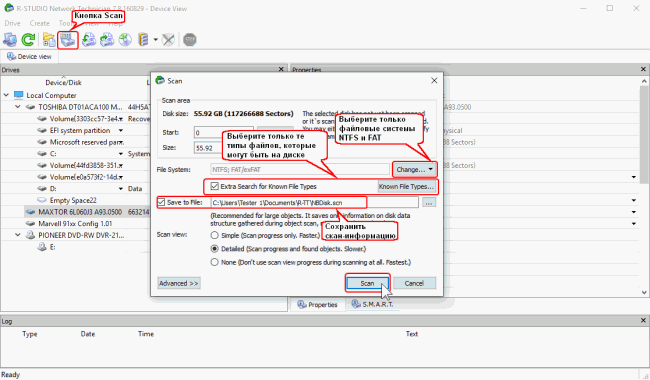Click the TOSHIBA DT01ACA100 disk icon
Screen dimensions: 650x380
(x=30, y=107)
